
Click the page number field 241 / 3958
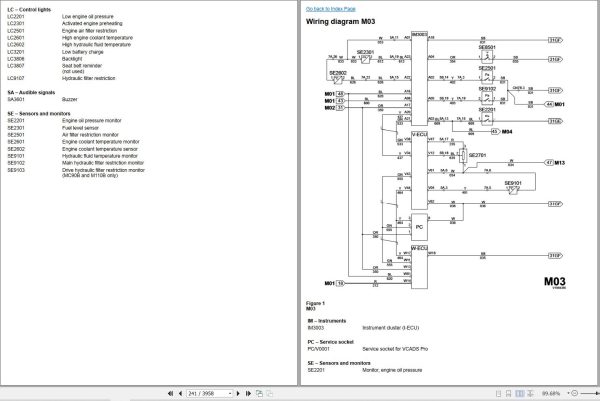pyautogui.click(x=207, y=393)
